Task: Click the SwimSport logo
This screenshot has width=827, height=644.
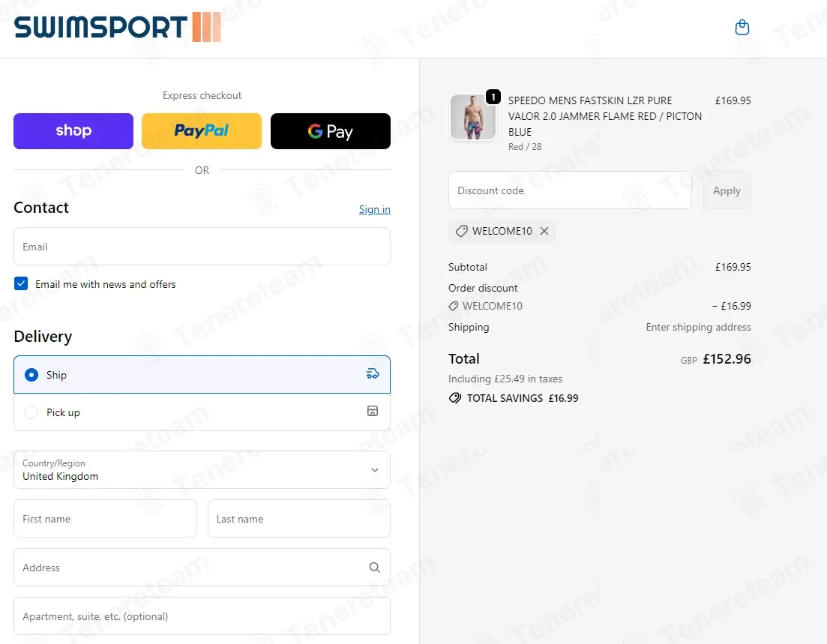Action: click(117, 27)
